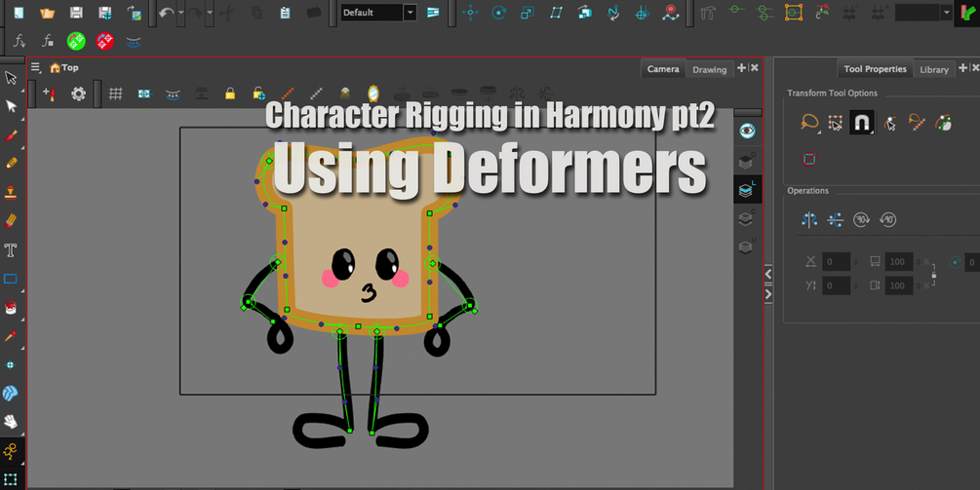980x490 pixels.
Task: Click the yellow padlock Lock icon
Action: point(230,94)
